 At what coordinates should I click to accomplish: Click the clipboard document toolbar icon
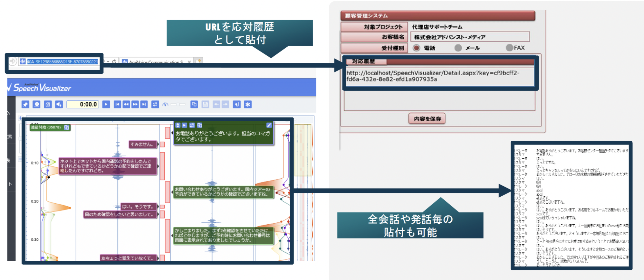click(x=48, y=104)
